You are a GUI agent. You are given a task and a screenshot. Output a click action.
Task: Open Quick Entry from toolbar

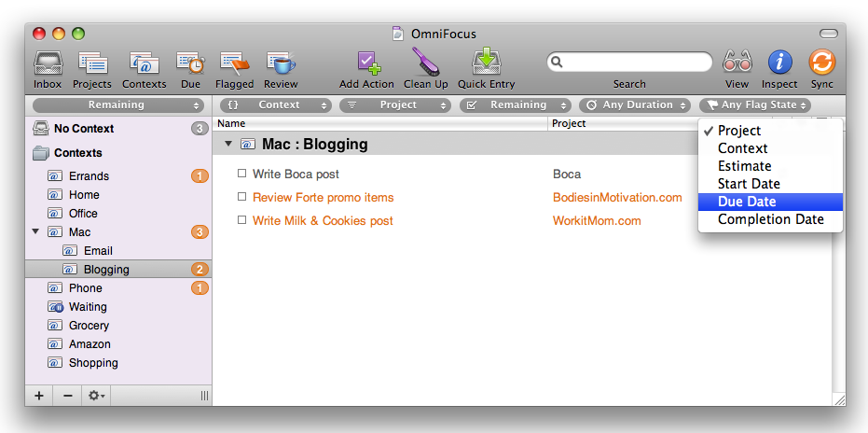pos(486,63)
